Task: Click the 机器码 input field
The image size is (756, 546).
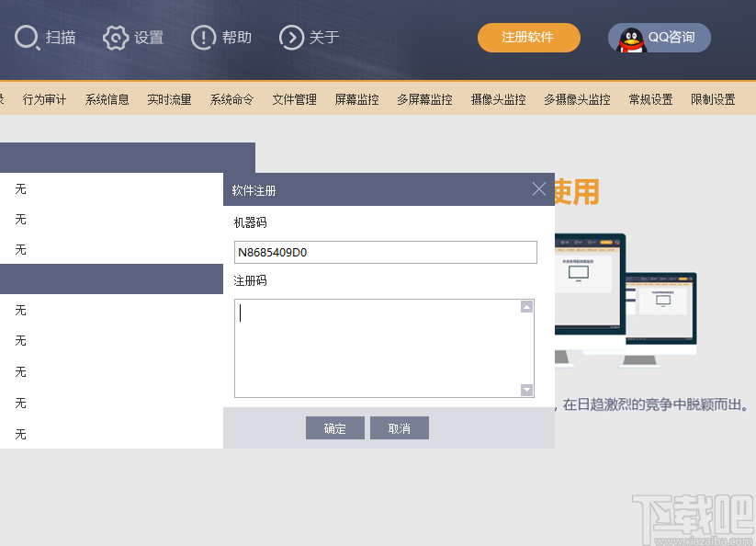Action: point(385,252)
